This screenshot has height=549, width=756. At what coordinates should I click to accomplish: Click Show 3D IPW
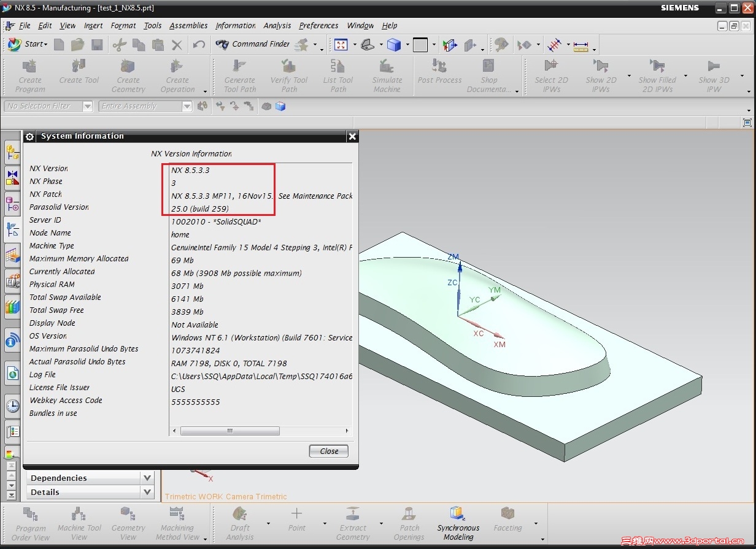coord(714,75)
